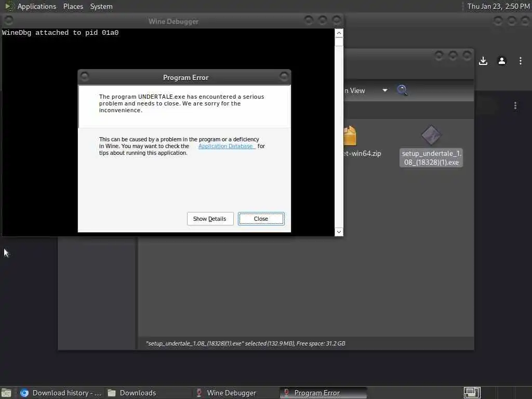Open the view mode dropdown in file manager

point(385,90)
